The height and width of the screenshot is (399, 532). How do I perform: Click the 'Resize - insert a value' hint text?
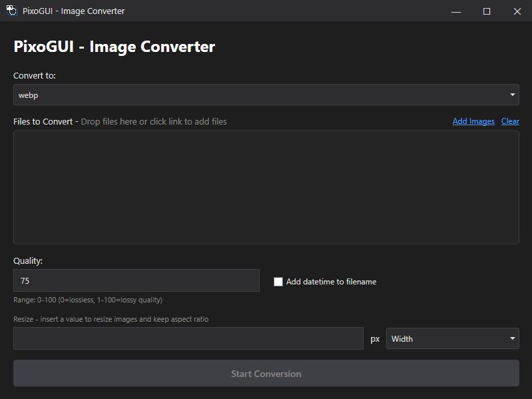111,319
